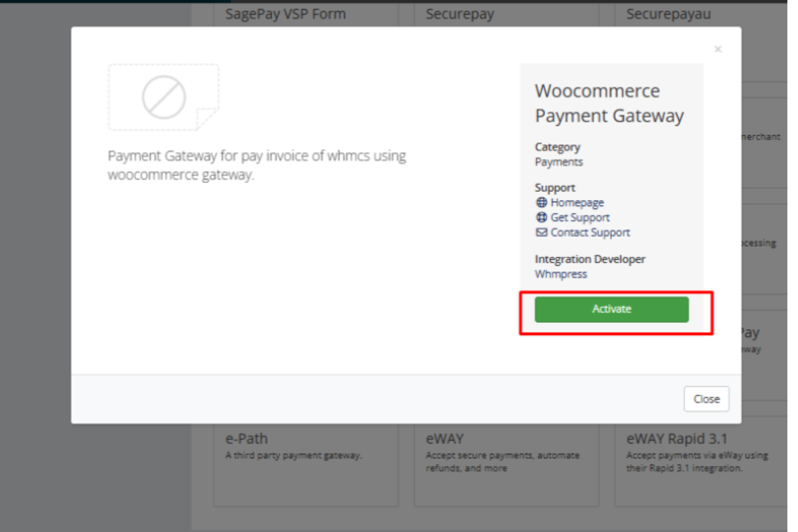Open the Contact Support link
The height and width of the screenshot is (532, 798).
coord(590,232)
